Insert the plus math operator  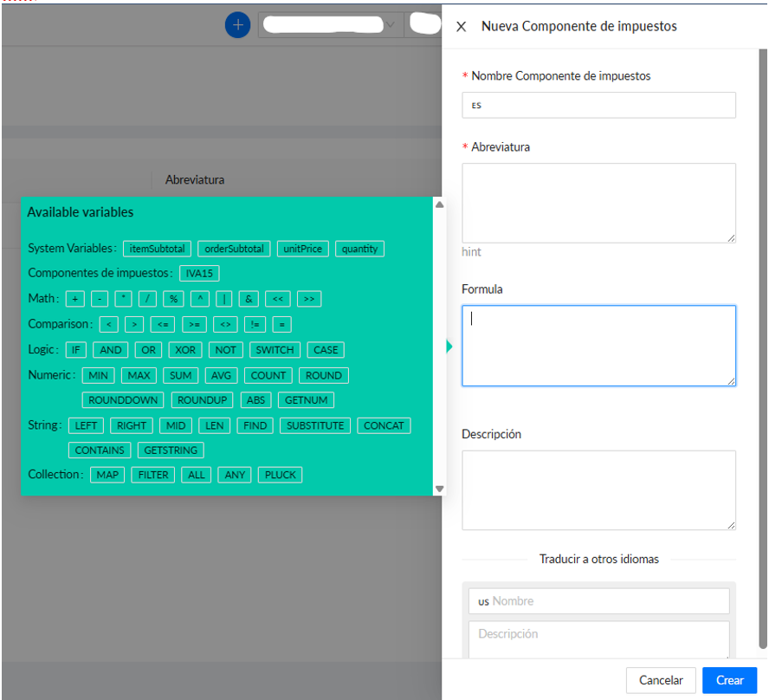[75, 299]
